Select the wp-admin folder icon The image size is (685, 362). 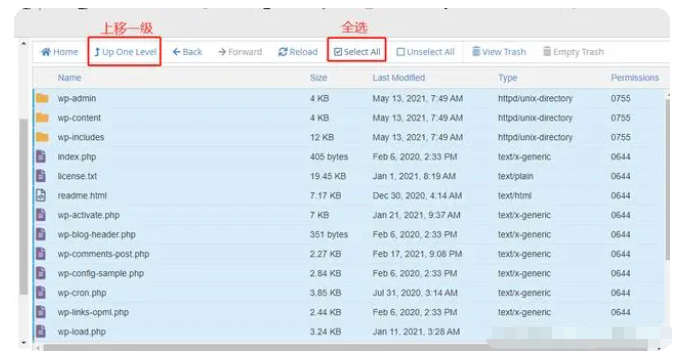pos(42,98)
